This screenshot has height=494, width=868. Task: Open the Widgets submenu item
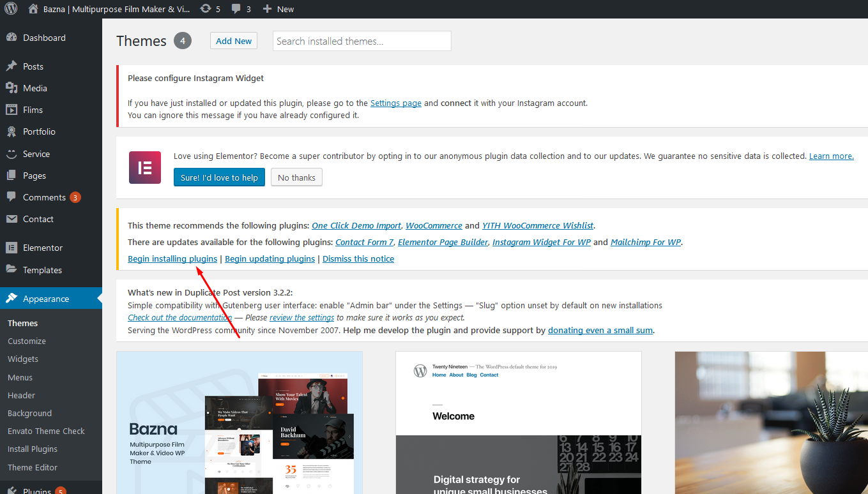tap(23, 359)
